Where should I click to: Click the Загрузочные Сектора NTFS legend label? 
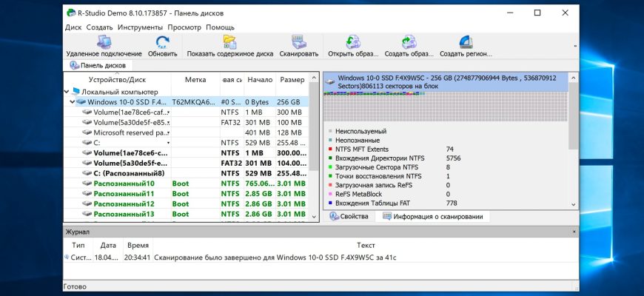(377, 167)
